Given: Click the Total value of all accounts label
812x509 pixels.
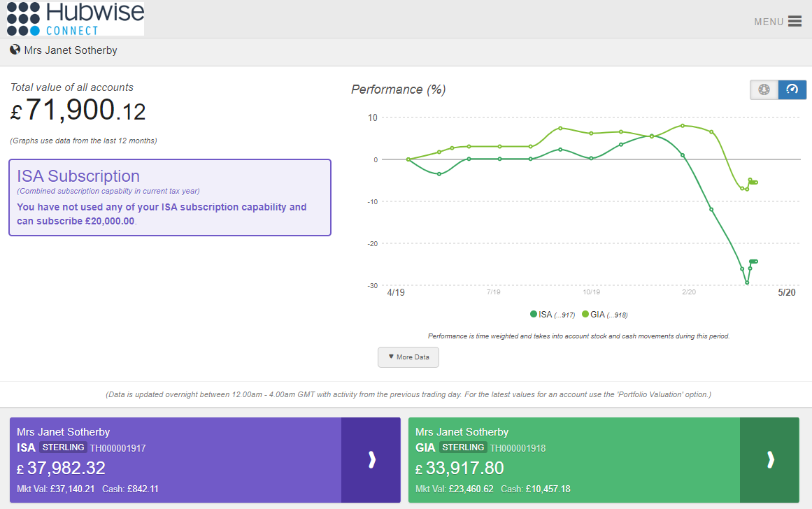Looking at the screenshot, I should pyautogui.click(x=72, y=87).
